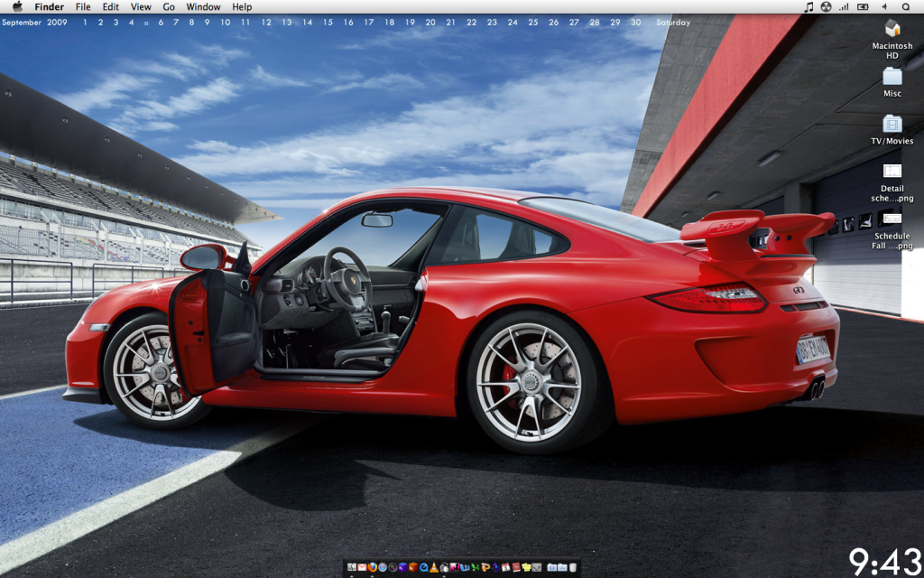The image size is (924, 578).
Task: Click day 15 in the calendar strip
Action: [x=328, y=22]
